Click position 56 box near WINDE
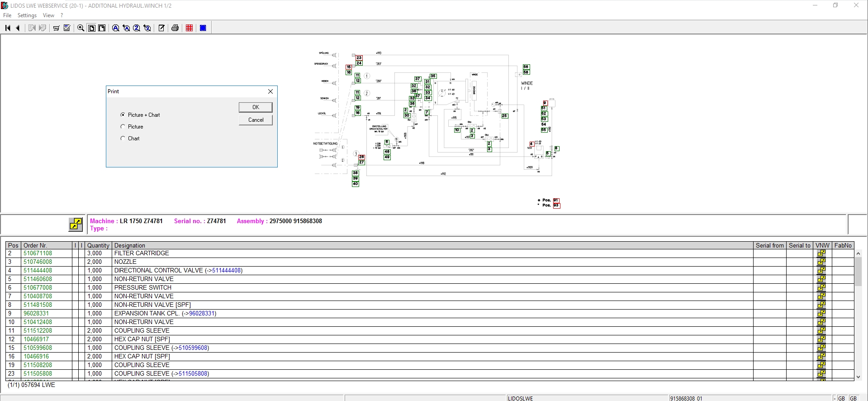 coord(526,67)
